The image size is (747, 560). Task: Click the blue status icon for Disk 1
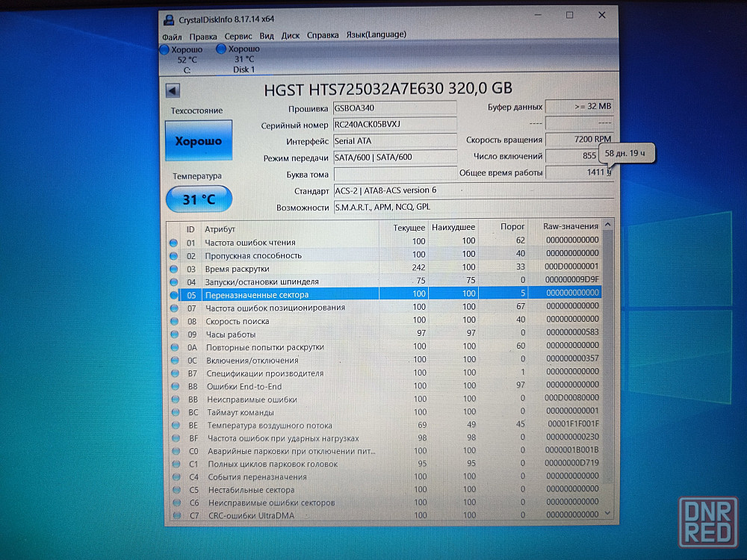click(x=221, y=49)
